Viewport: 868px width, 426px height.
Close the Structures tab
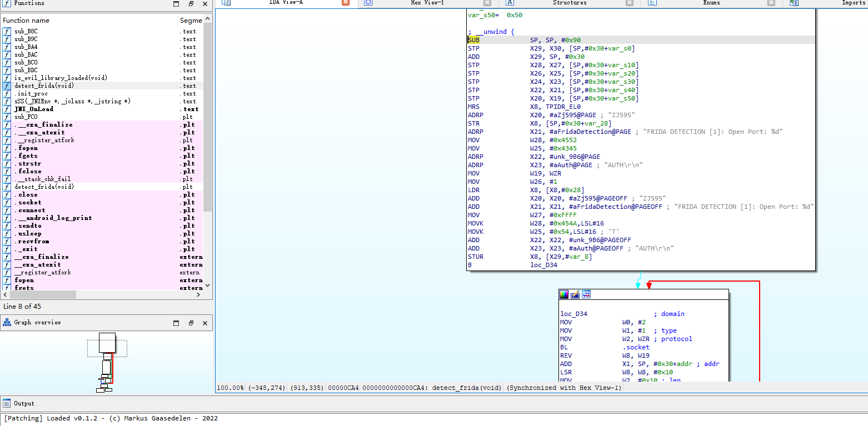pyautogui.click(x=630, y=3)
